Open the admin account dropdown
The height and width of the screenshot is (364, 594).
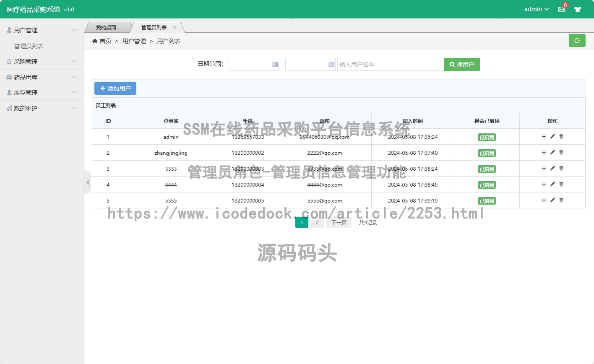(x=537, y=9)
